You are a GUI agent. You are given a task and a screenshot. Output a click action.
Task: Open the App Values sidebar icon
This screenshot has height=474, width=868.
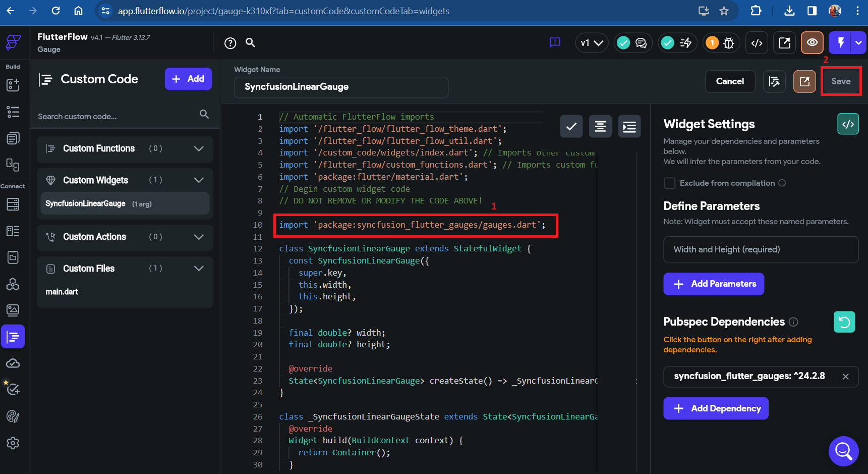13,257
